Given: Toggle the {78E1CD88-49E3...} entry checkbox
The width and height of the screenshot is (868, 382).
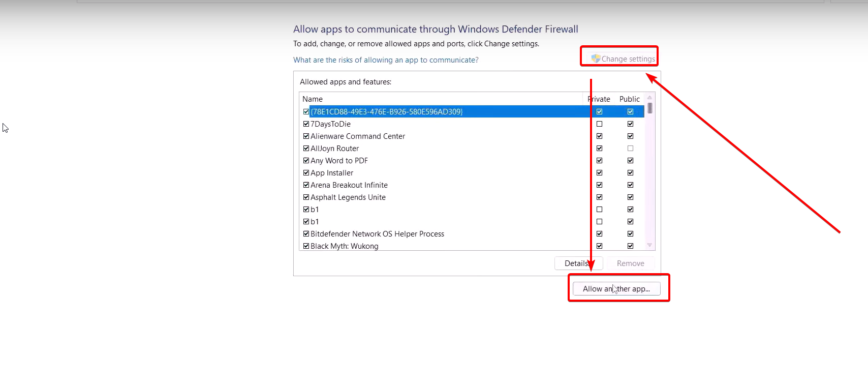Looking at the screenshot, I should pos(306,112).
